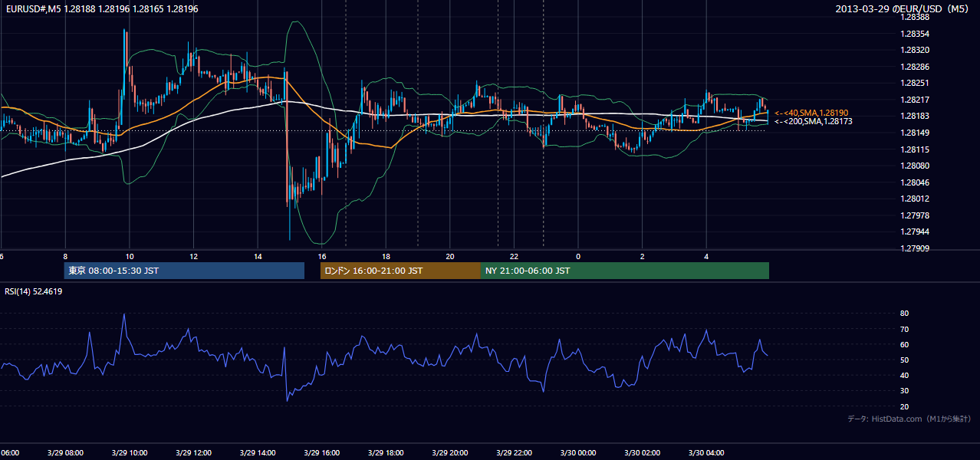The width and height of the screenshot is (980, 460).
Task: Click the 3/30 02:00 time axis label
Action: point(642,453)
